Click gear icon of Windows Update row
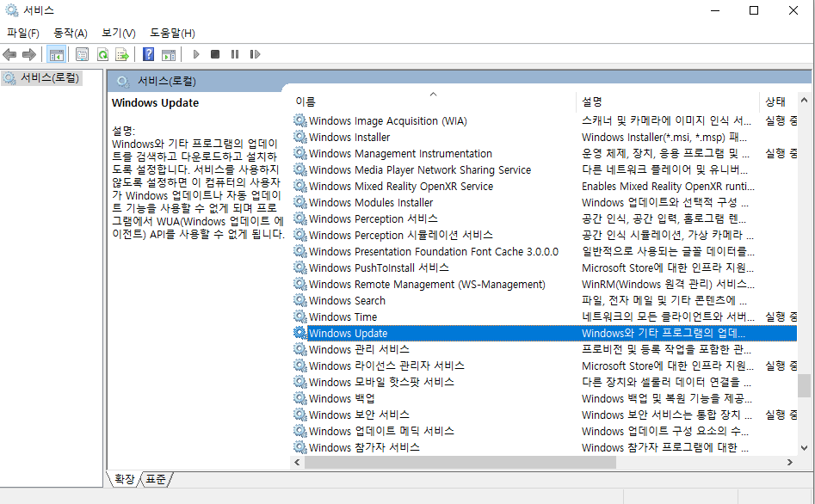This screenshot has height=504, width=815. 299,333
